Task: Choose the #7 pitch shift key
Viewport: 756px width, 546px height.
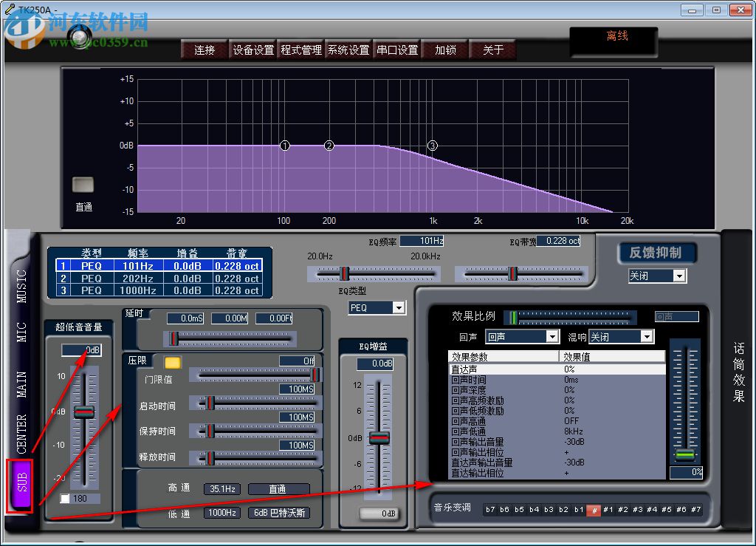Action: (x=695, y=510)
